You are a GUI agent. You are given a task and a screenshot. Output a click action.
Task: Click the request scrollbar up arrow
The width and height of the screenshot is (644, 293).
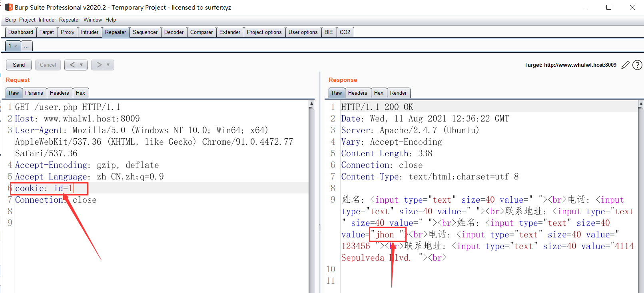pyautogui.click(x=311, y=104)
